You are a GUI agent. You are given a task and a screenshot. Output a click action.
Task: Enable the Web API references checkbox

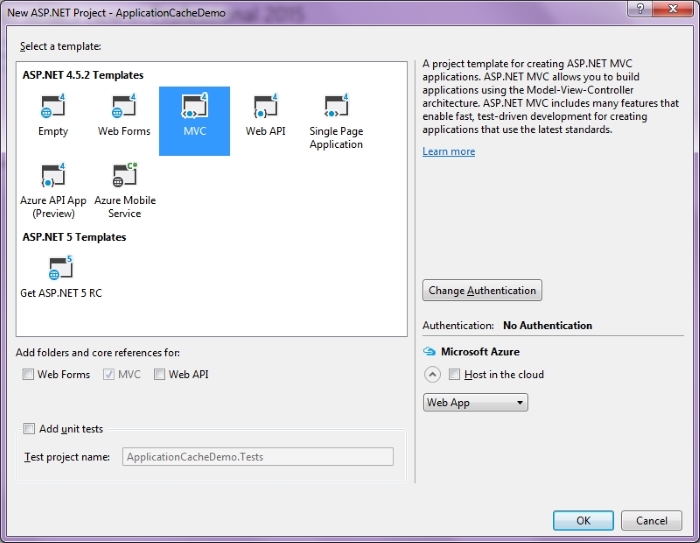159,374
